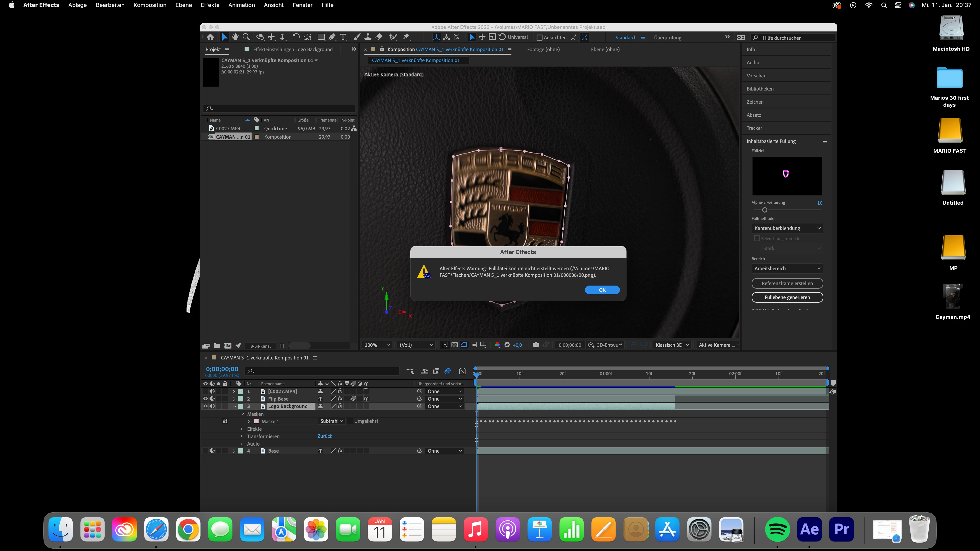Open the Bereich Arbeitsbereich dropdown
The width and height of the screenshot is (980, 551).
point(787,269)
